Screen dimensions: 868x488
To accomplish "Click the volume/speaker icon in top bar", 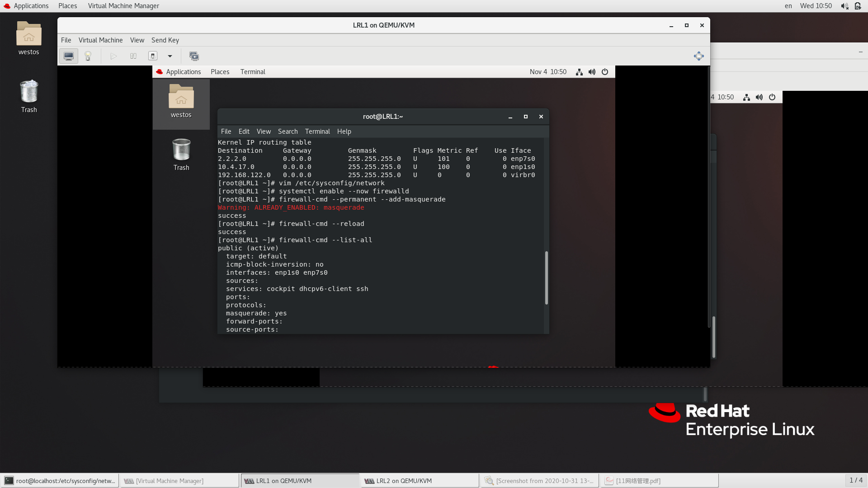I will [x=845, y=6].
